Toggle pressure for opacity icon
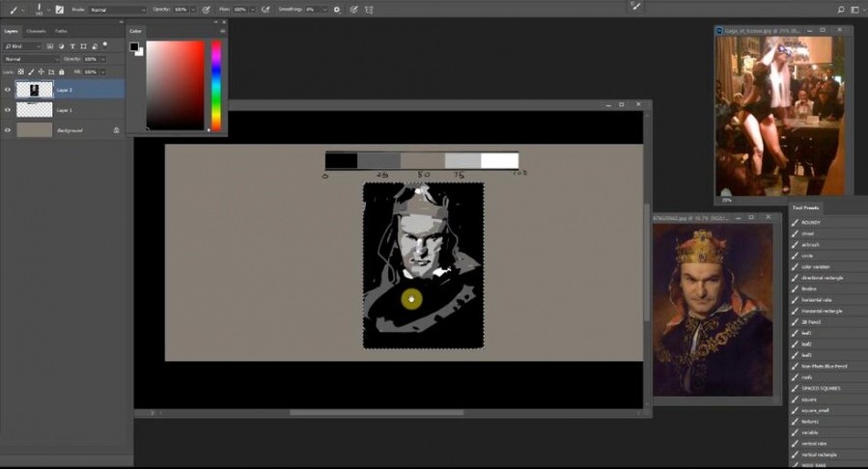 click(x=207, y=10)
